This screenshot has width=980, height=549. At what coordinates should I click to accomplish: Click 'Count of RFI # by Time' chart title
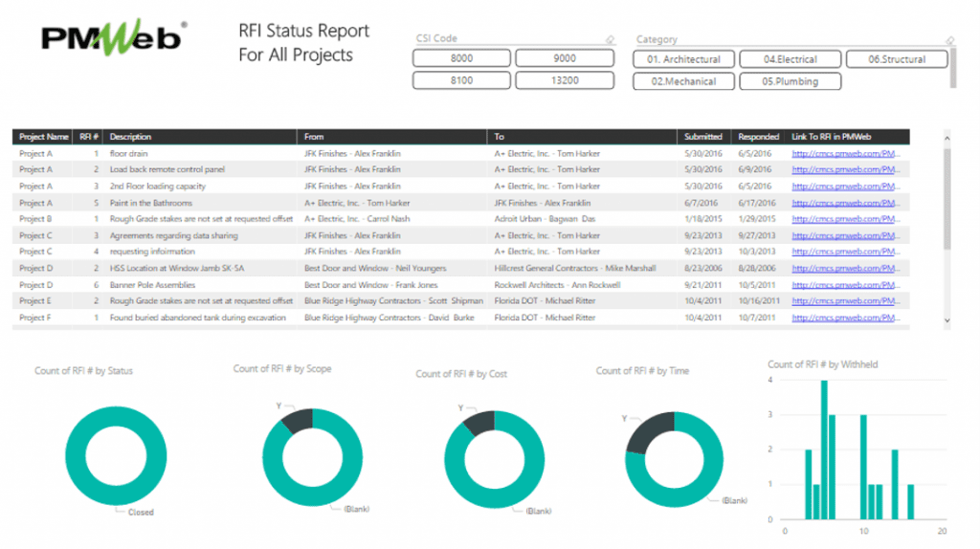click(x=642, y=371)
